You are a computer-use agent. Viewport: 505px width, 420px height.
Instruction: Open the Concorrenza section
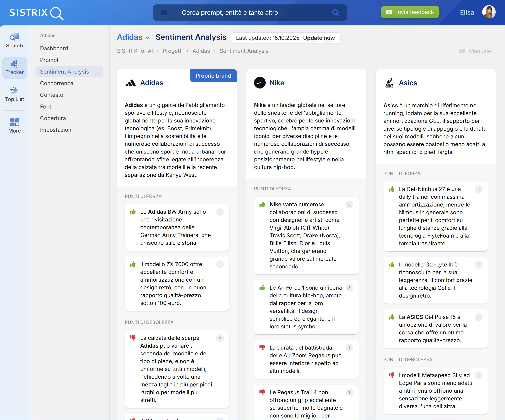pos(57,83)
